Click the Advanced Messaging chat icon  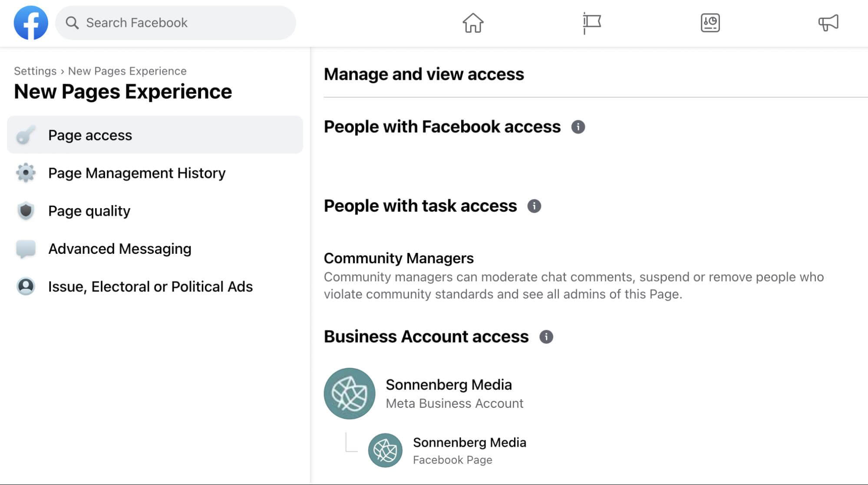coord(25,249)
